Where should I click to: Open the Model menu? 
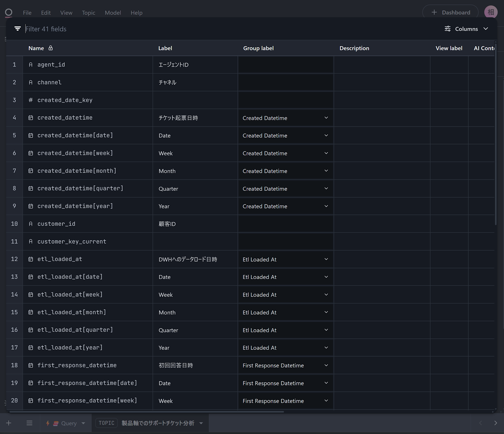pos(113,13)
